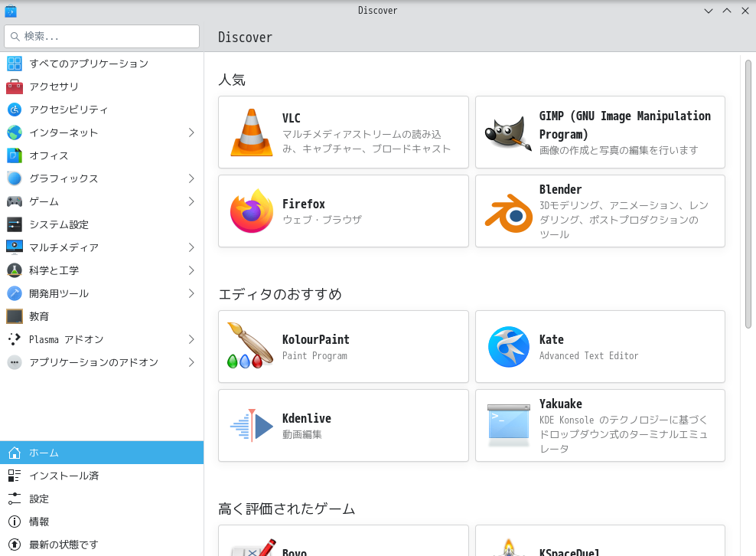
Task: Click the Office category icon
Action: pyautogui.click(x=15, y=155)
